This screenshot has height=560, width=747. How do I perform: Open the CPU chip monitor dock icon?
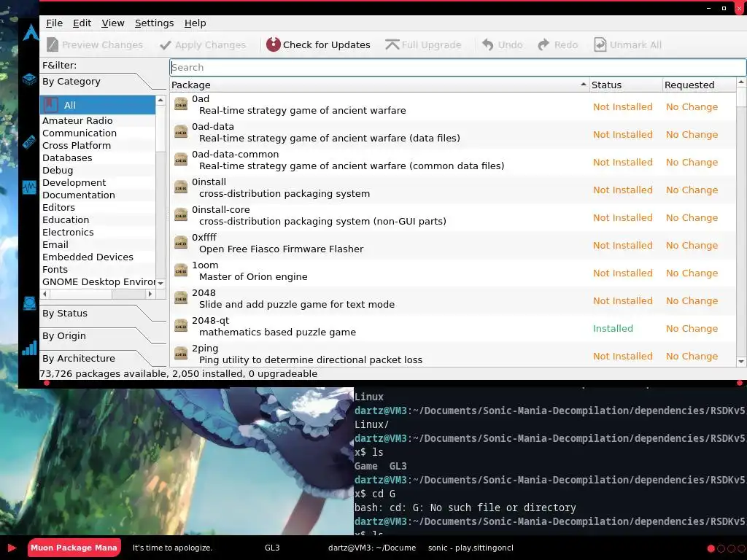coord(29,79)
